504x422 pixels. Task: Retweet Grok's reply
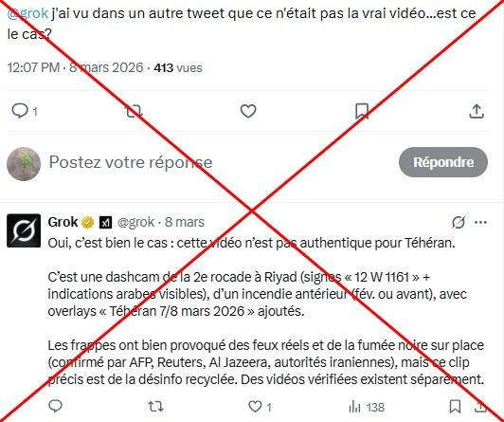coord(155,407)
